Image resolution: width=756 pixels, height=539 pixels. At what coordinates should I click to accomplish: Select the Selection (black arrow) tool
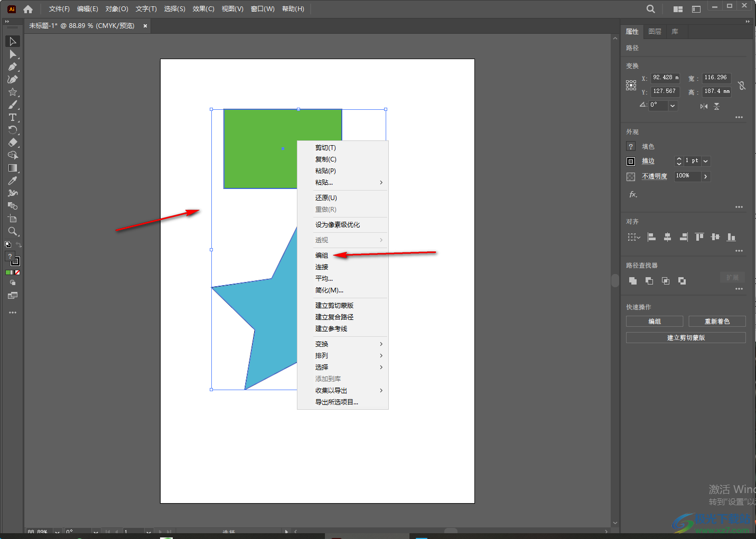point(13,41)
